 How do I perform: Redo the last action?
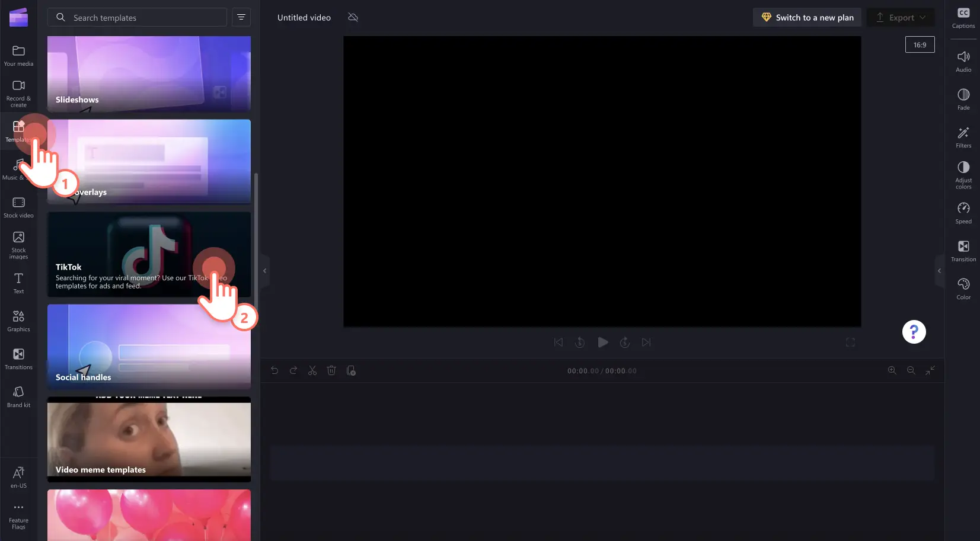[x=293, y=370]
